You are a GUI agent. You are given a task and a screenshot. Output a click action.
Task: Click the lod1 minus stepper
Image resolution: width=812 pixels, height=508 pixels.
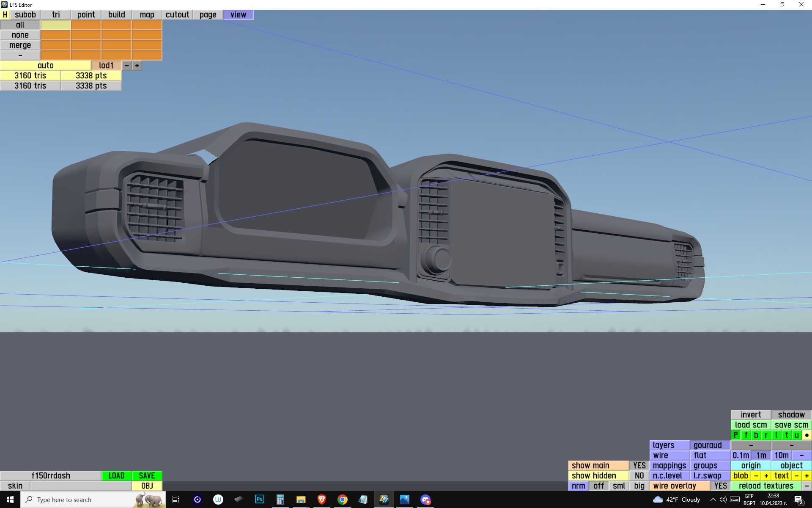[126, 66]
